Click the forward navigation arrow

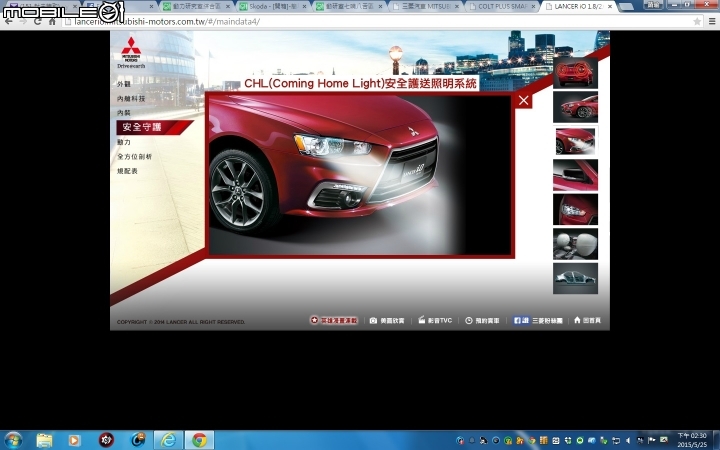pos(23,21)
